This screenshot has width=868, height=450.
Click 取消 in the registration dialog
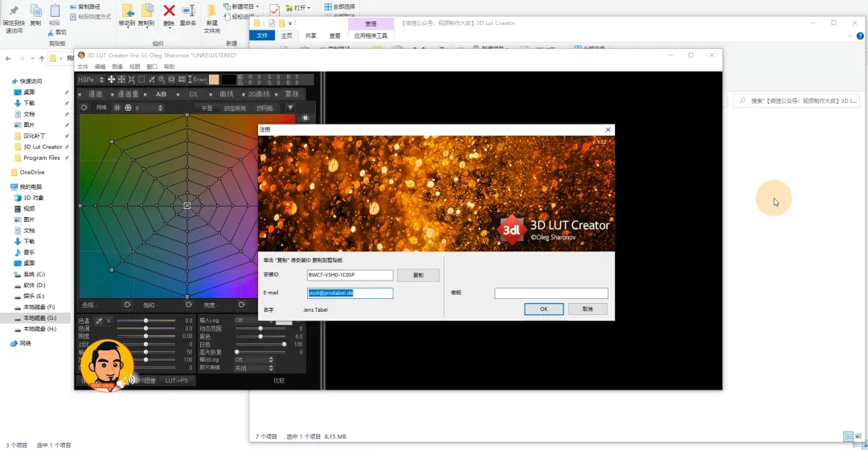588,309
